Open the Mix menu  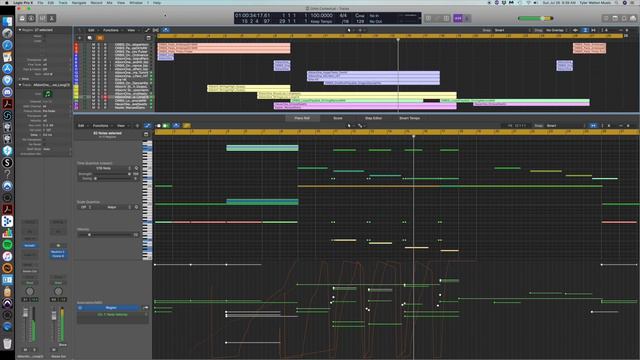[x=109, y=2]
